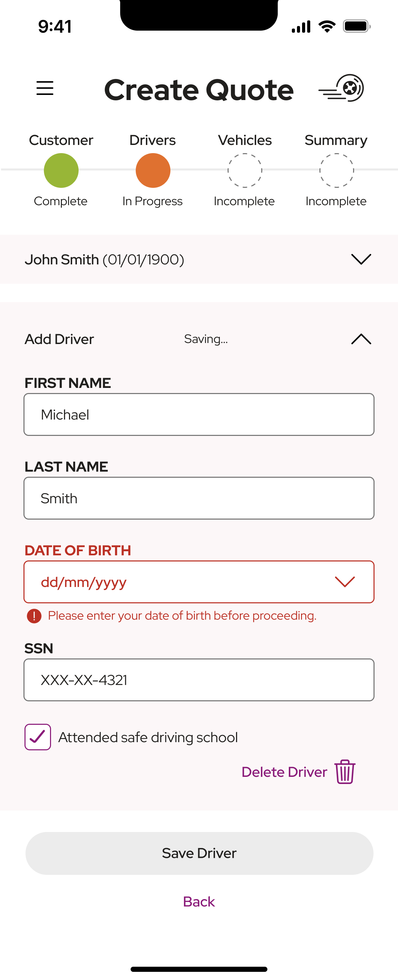The image size is (398, 980).
Task: Expand the John Smith driver panel
Action: click(x=361, y=259)
